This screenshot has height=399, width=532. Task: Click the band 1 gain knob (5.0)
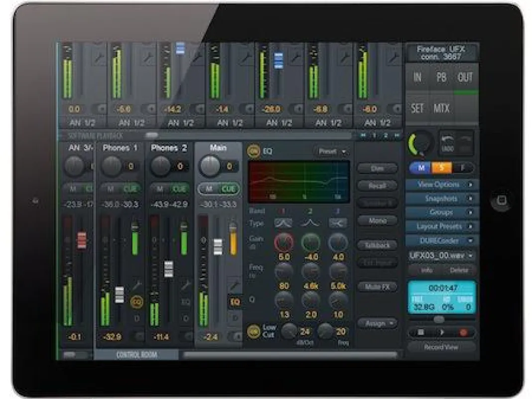[283, 242]
